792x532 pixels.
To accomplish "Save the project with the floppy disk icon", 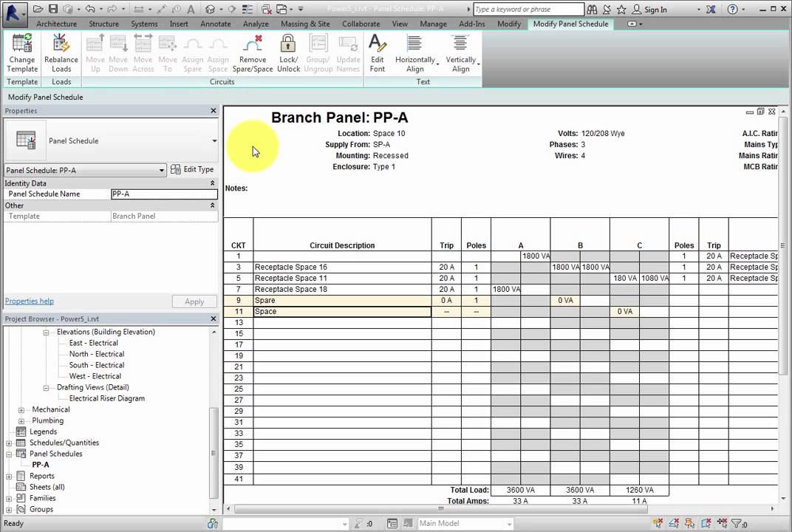I will tap(53, 9).
